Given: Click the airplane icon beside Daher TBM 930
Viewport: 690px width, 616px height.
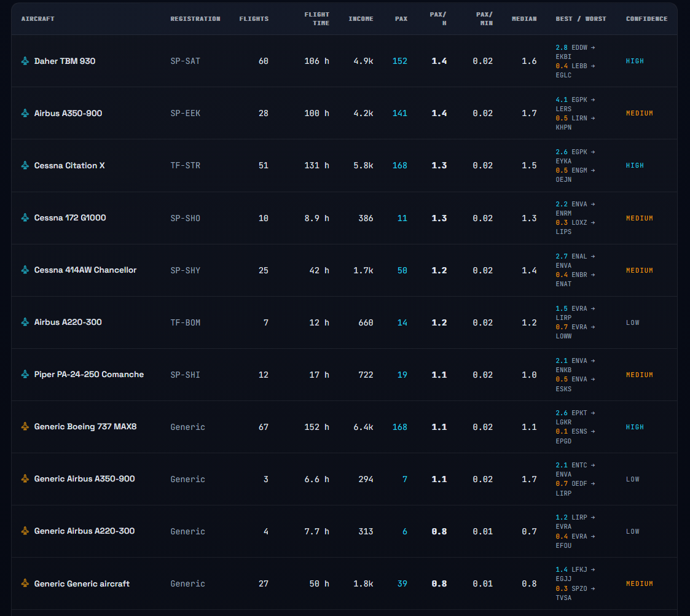Looking at the screenshot, I should point(25,61).
